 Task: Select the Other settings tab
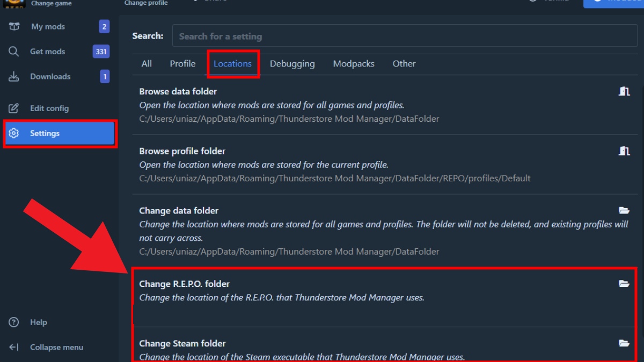click(x=404, y=63)
